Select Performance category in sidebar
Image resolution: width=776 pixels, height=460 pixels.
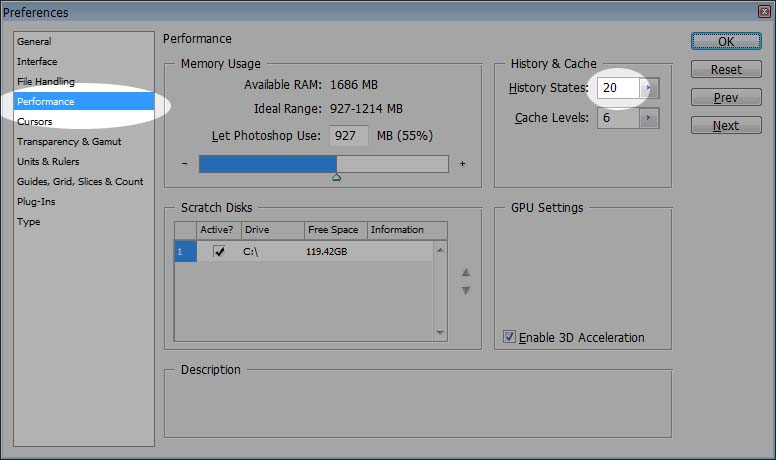pyautogui.click(x=84, y=102)
